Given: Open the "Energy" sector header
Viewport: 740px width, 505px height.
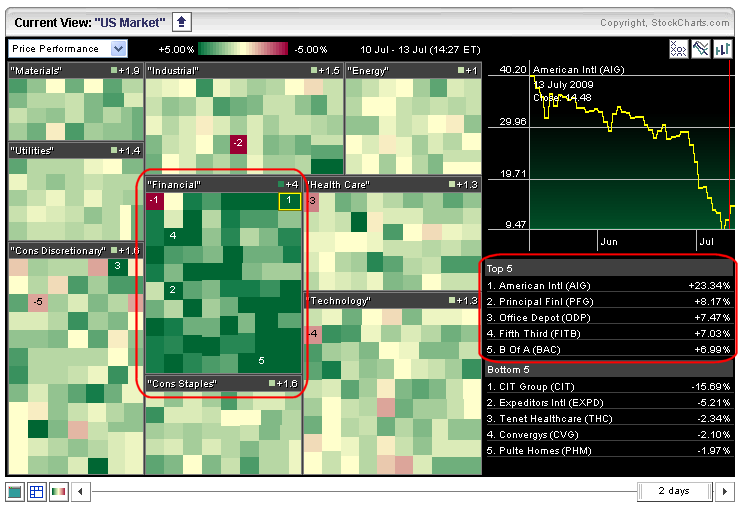Looking at the screenshot, I should point(413,71).
